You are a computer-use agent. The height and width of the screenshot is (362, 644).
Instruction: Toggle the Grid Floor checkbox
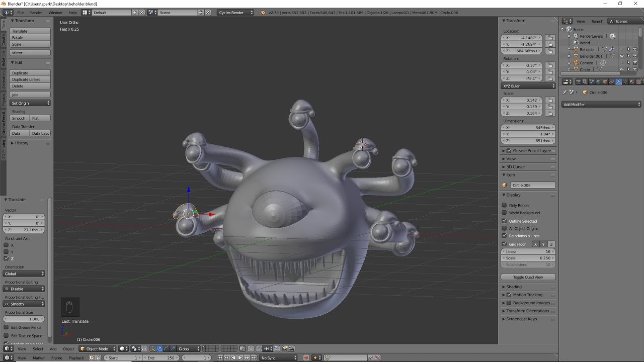pos(504,244)
